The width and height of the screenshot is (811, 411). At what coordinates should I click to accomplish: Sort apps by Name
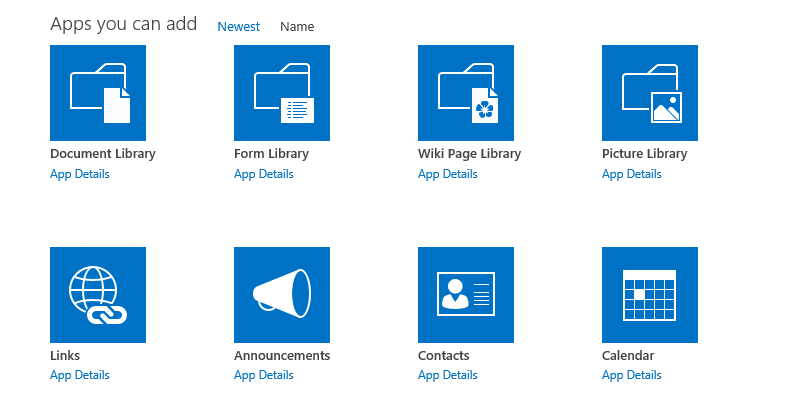(297, 27)
